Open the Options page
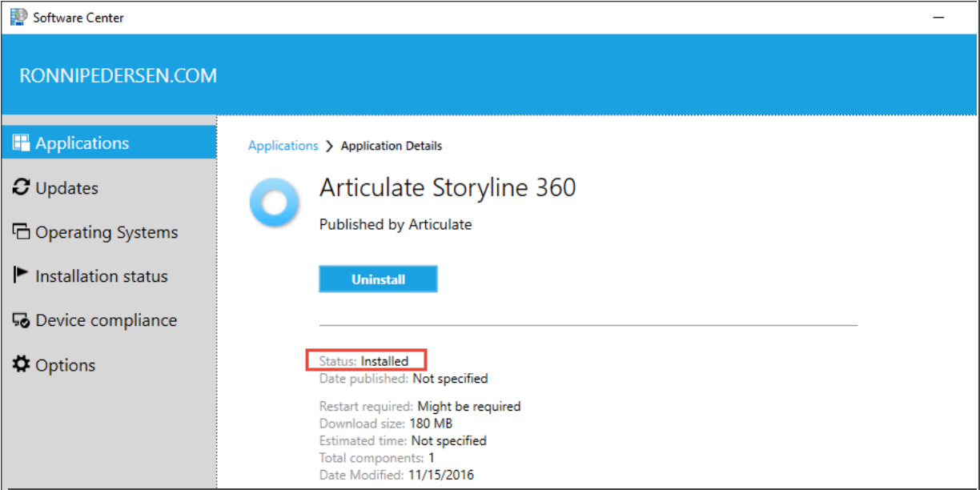The width and height of the screenshot is (980, 490). click(108, 365)
